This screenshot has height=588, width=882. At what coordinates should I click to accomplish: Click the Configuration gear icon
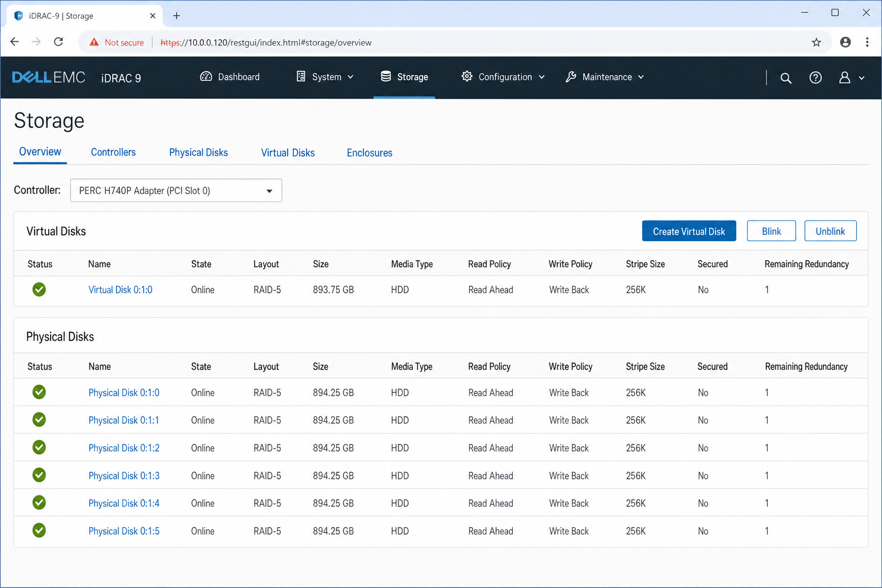click(467, 76)
